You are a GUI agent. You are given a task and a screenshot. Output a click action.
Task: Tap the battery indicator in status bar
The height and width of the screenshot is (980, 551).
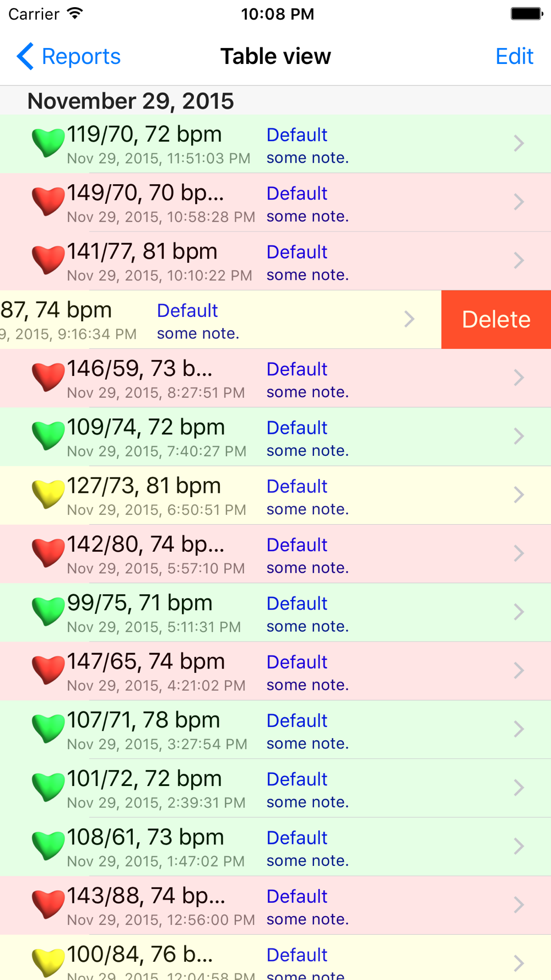tap(526, 14)
